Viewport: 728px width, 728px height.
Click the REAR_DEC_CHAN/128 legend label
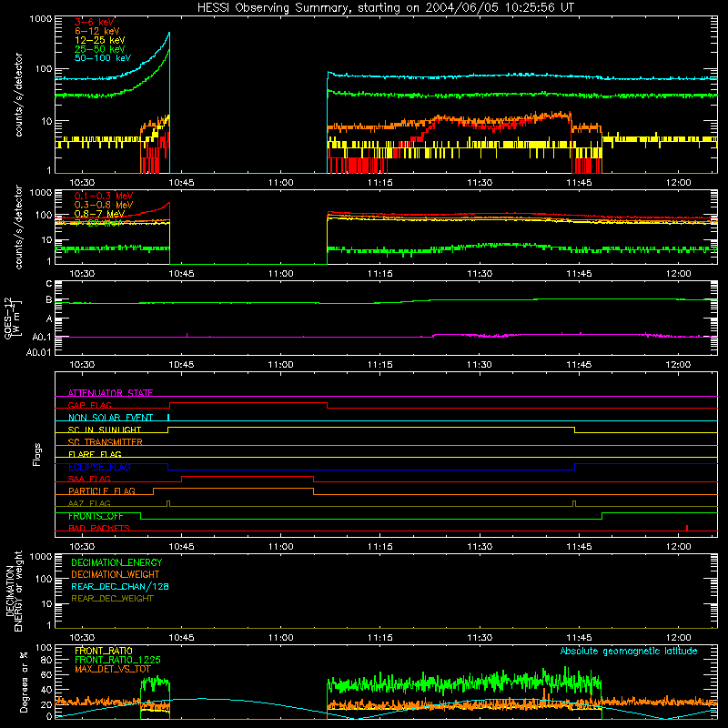point(120,586)
